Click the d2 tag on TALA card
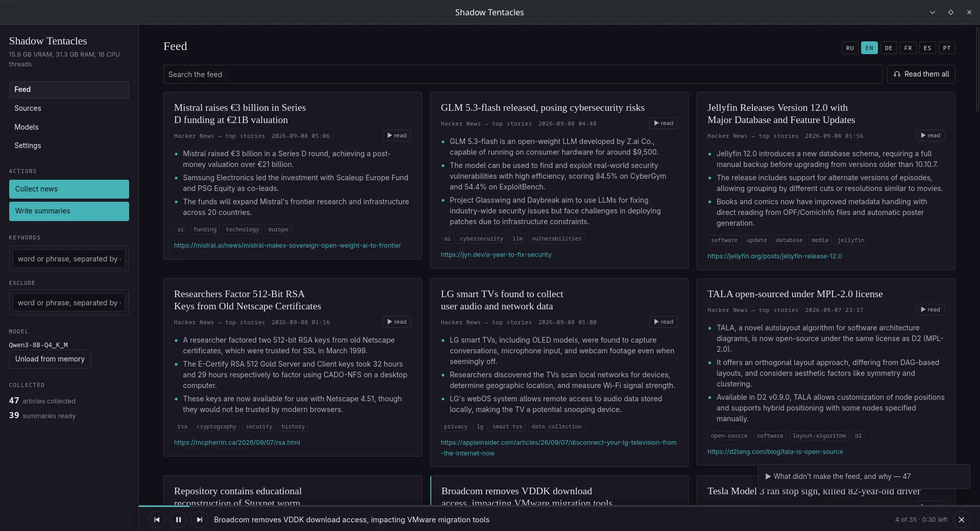The height and width of the screenshot is (531, 980). point(858,436)
